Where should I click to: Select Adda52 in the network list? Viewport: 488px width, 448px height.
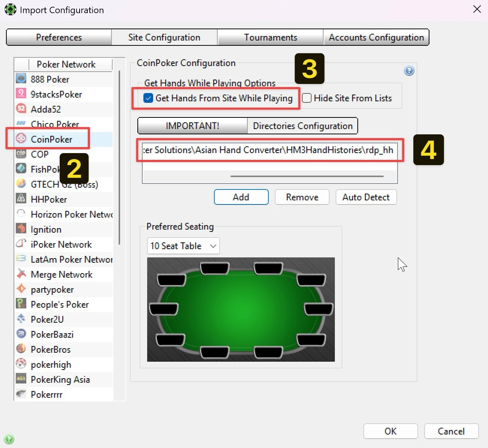coord(64,109)
